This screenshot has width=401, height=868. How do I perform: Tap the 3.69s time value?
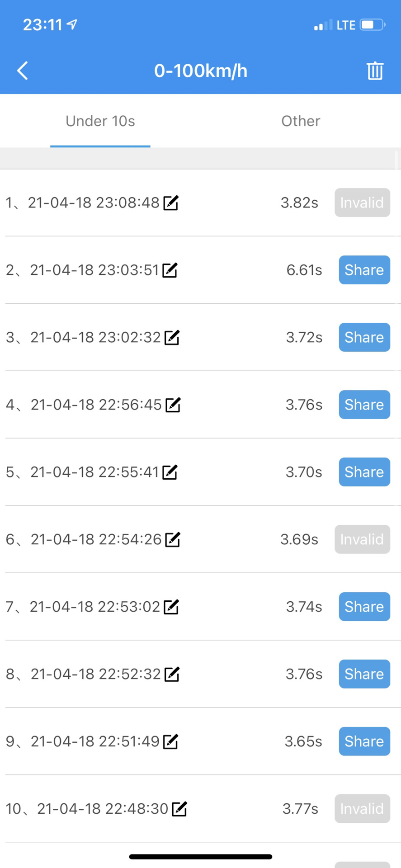point(299,539)
